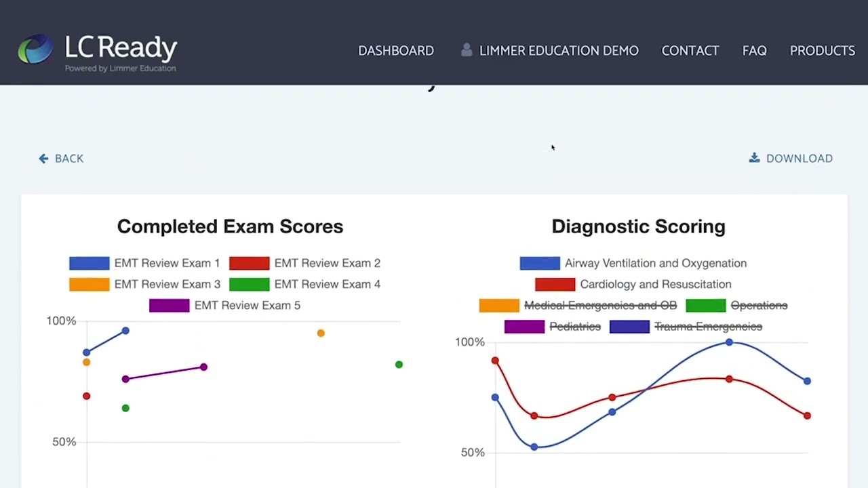
Task: Toggle EMT Review Exam 3 legend label
Action: tap(167, 284)
